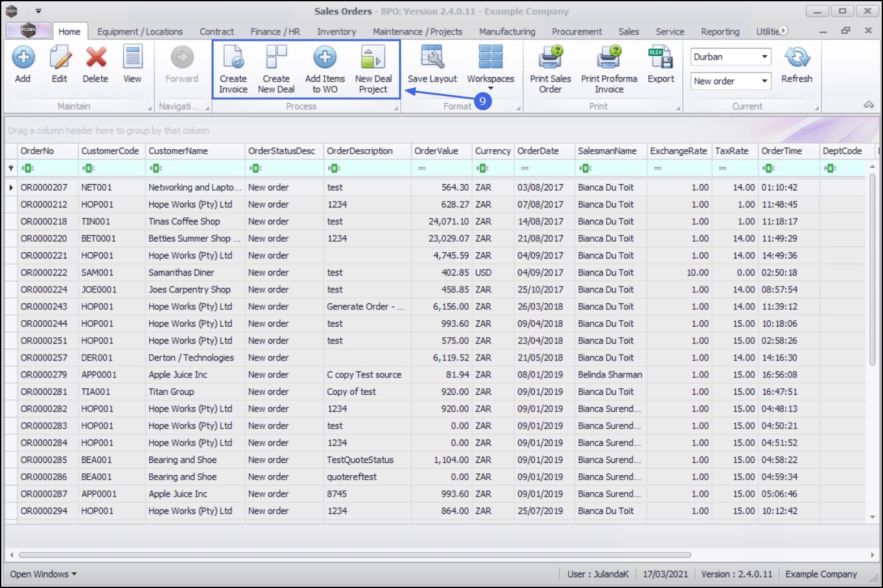This screenshot has height=588, width=883.
Task: Click the vertical scrollbar thumb
Action: (873, 269)
